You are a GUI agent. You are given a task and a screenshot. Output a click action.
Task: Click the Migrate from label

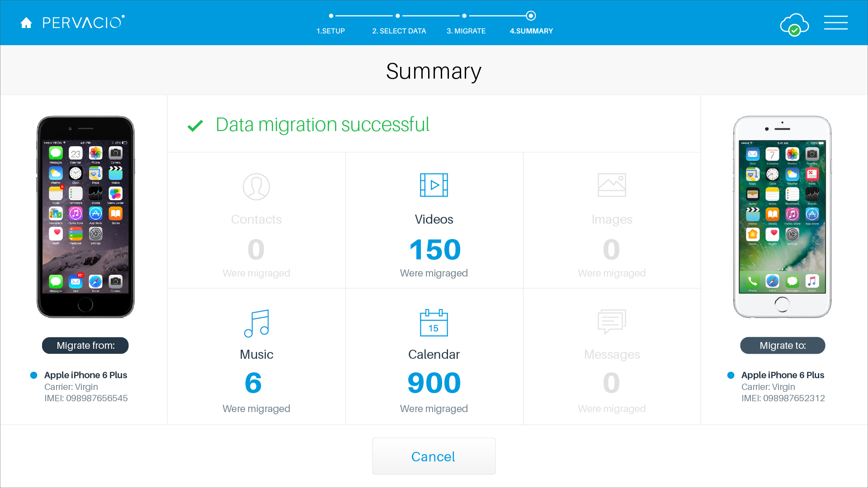coord(85,346)
